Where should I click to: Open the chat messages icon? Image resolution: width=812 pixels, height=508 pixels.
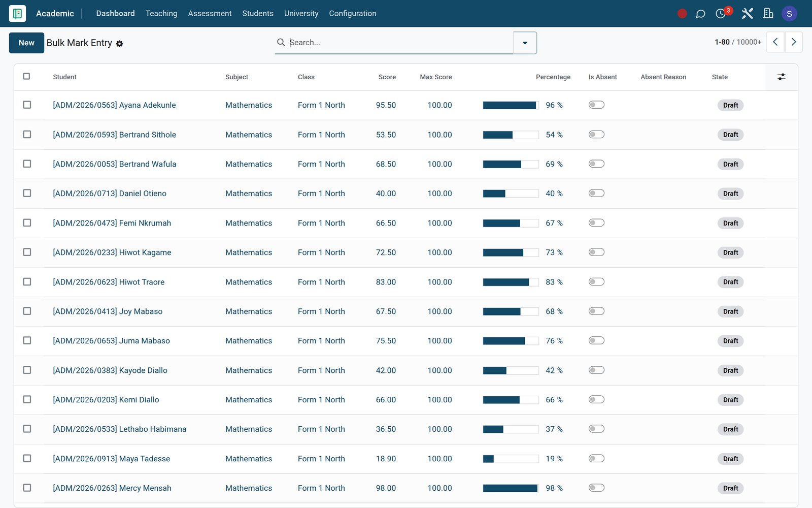[x=700, y=14]
